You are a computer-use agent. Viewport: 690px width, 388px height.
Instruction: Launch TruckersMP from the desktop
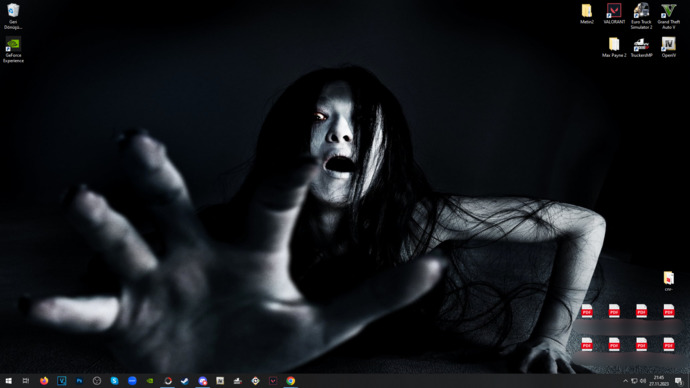click(x=641, y=48)
